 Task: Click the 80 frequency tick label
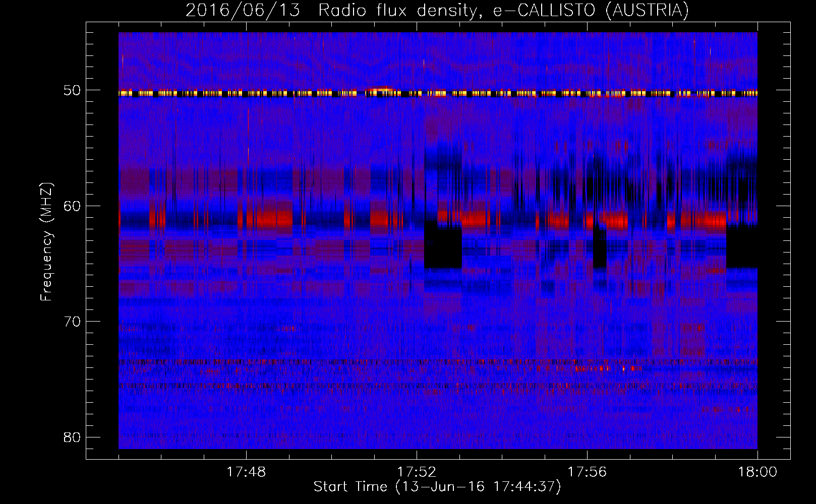tap(72, 437)
